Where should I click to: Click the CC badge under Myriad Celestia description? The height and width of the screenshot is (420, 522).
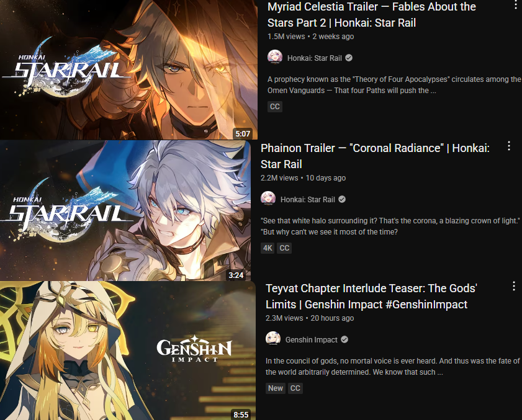275,107
